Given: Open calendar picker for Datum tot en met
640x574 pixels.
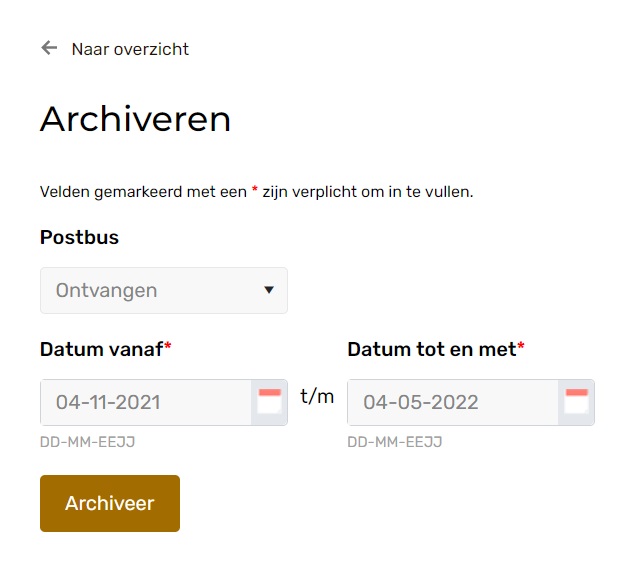Looking at the screenshot, I should tap(576, 402).
